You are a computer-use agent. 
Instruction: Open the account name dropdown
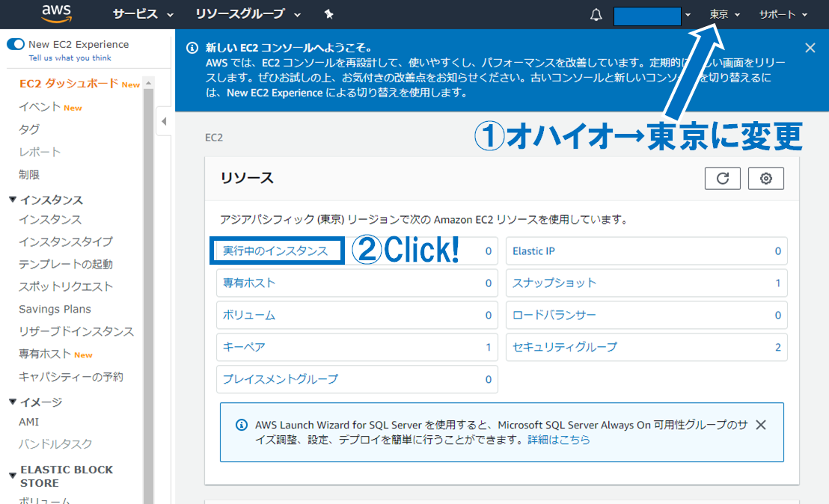pyautogui.click(x=652, y=16)
